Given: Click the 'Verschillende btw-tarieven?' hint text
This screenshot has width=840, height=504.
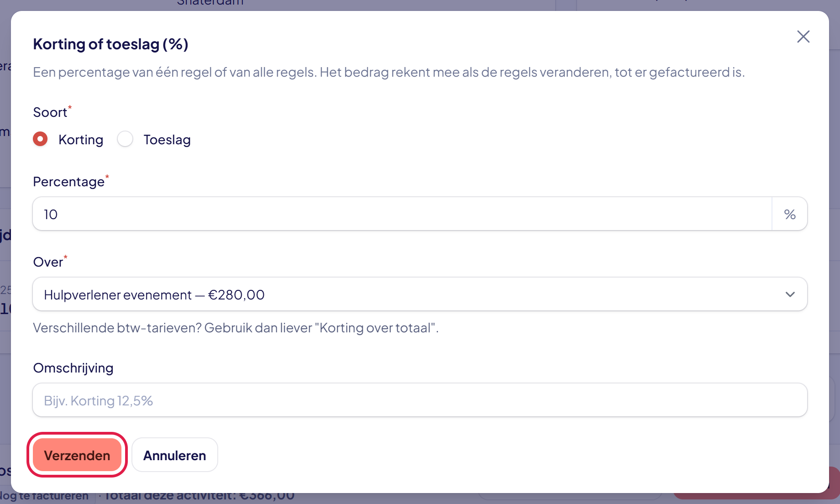Looking at the screenshot, I should pos(236,328).
